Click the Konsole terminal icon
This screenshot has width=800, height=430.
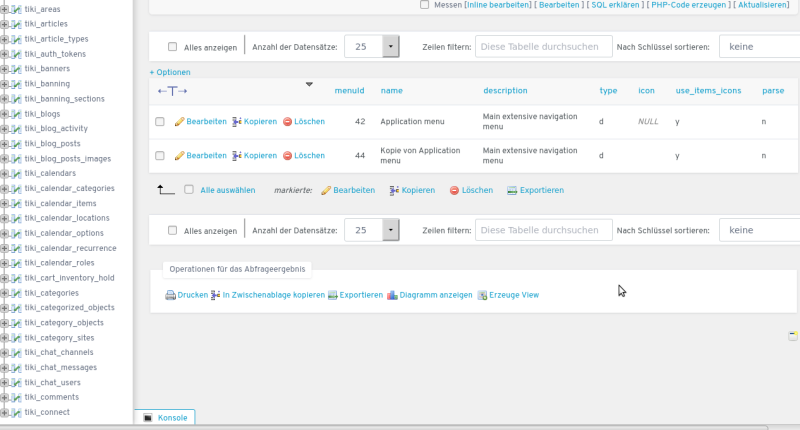click(148, 418)
